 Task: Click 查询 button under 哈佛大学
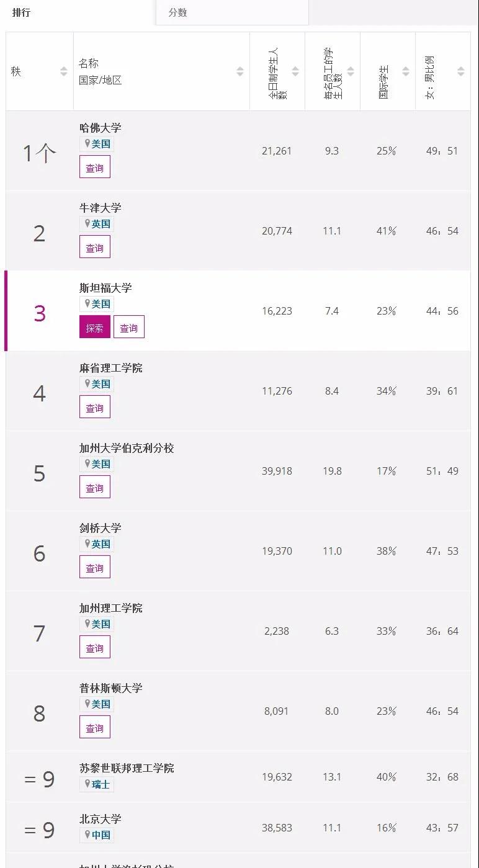[95, 168]
